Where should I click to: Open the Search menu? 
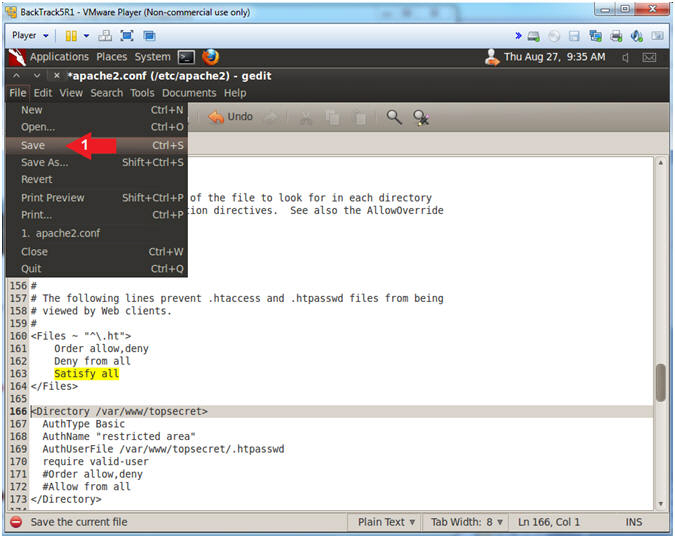pyautogui.click(x=107, y=93)
